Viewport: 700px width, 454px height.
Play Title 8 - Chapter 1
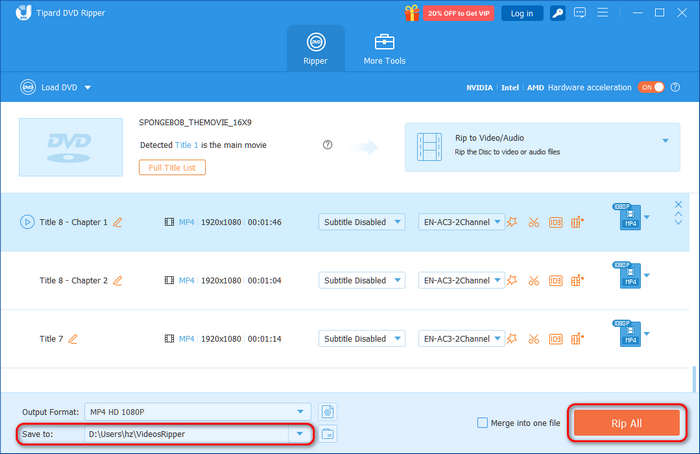pos(27,222)
